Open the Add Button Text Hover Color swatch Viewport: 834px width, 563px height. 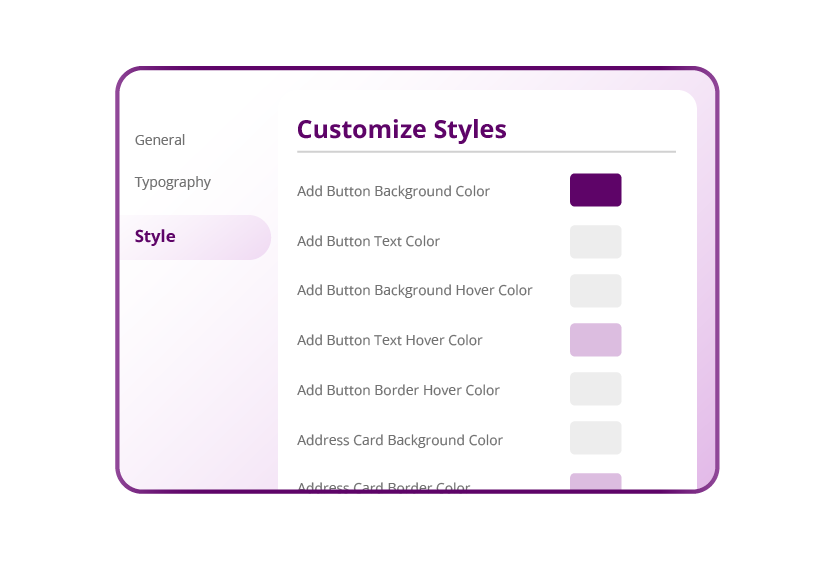point(595,340)
